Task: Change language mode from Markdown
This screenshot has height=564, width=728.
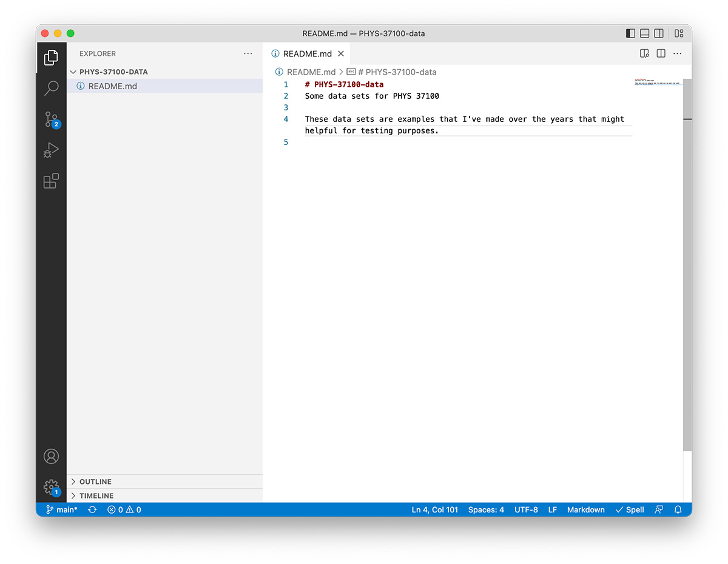Action: tap(585, 509)
